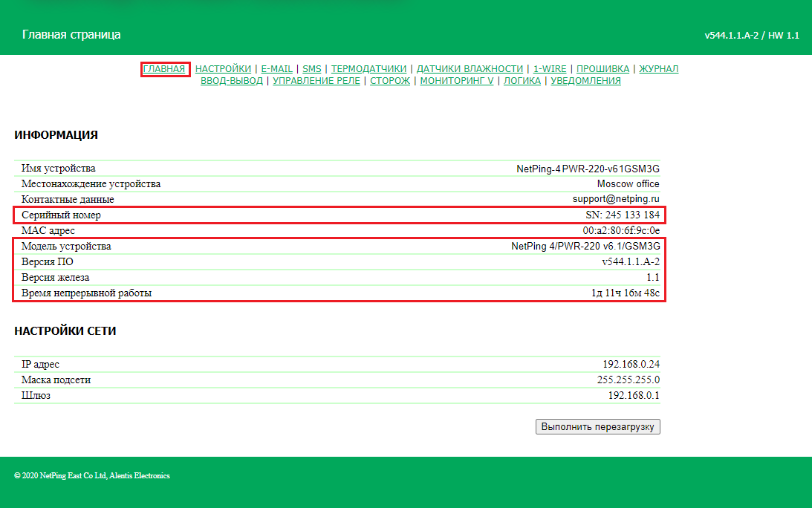Click the Время непрерывной работы label
This screenshot has height=508, width=812.
86,293
